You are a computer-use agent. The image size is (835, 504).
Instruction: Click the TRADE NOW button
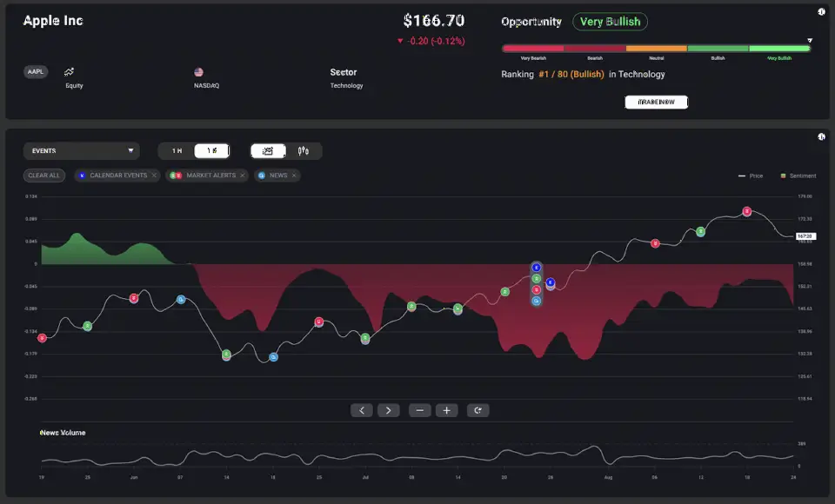656,102
